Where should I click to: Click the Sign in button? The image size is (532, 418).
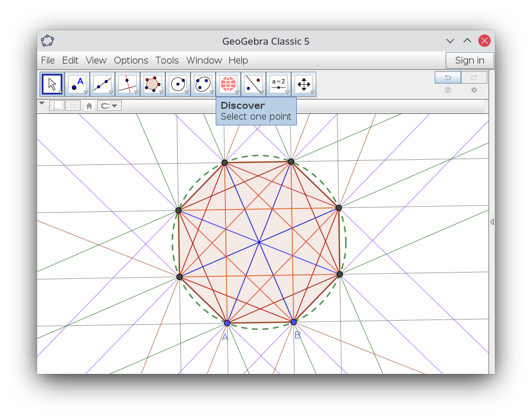click(x=470, y=61)
